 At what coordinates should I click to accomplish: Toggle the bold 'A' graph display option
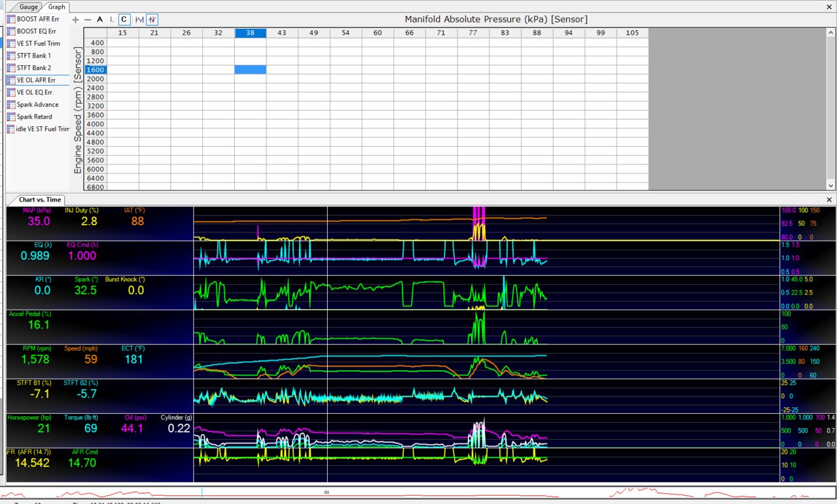tap(100, 20)
